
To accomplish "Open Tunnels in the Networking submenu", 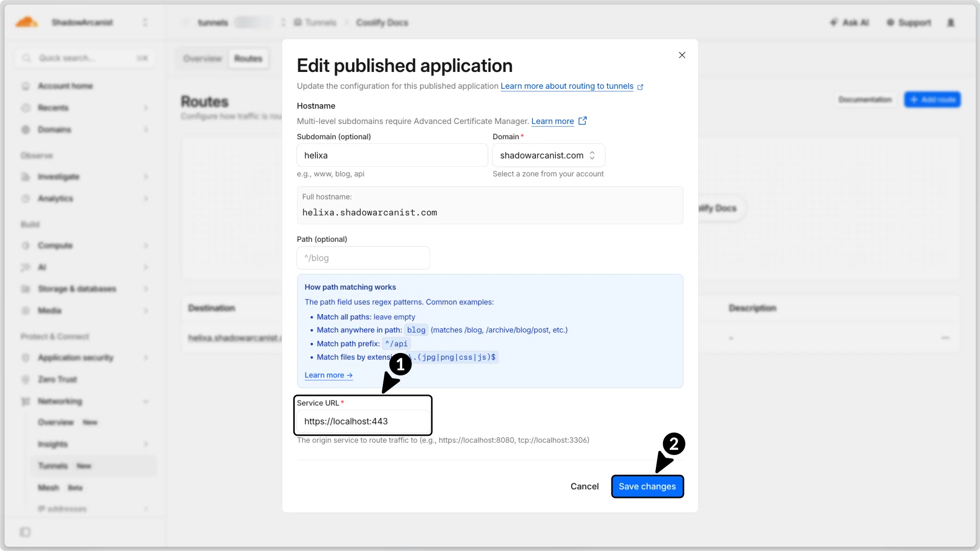I will tap(93, 466).
